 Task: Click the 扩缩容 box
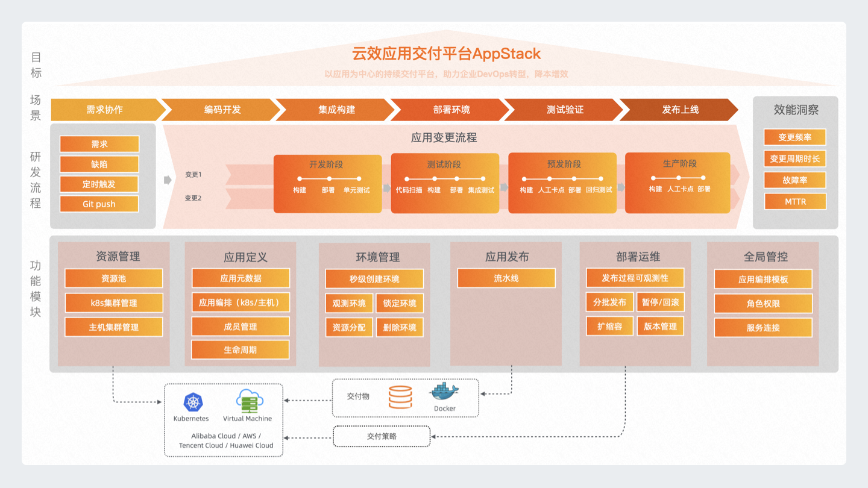coord(610,326)
